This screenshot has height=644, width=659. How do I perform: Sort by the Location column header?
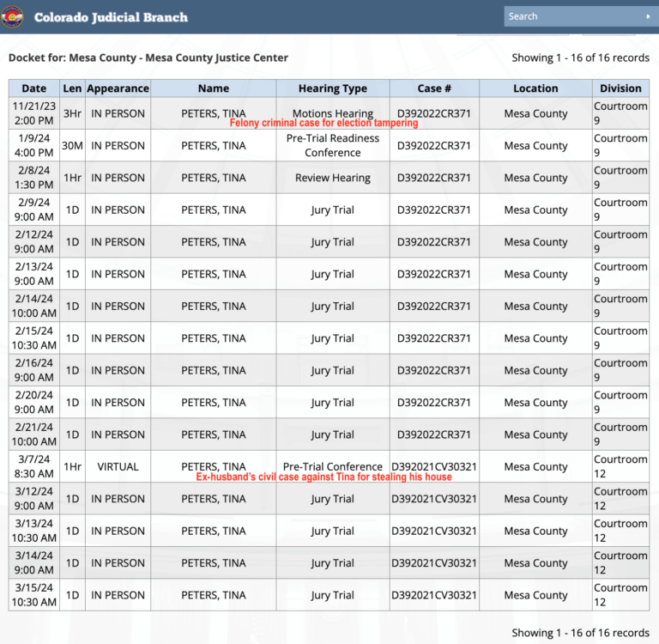tap(535, 88)
